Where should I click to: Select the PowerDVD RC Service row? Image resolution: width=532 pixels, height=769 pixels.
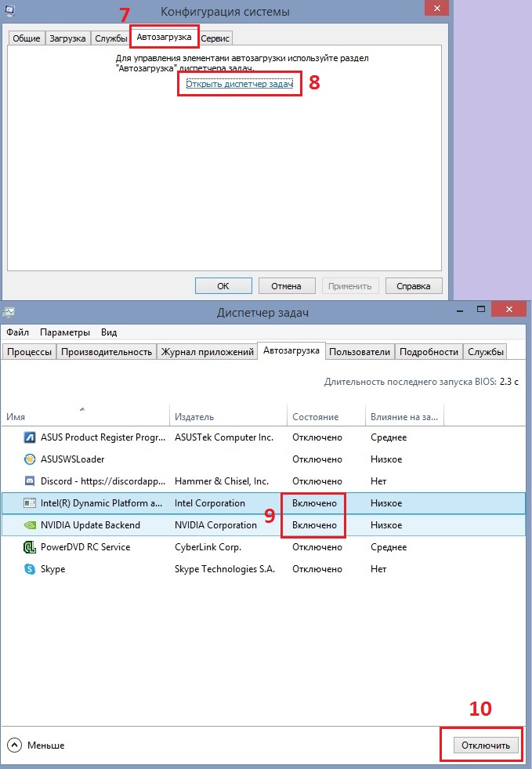click(263, 547)
